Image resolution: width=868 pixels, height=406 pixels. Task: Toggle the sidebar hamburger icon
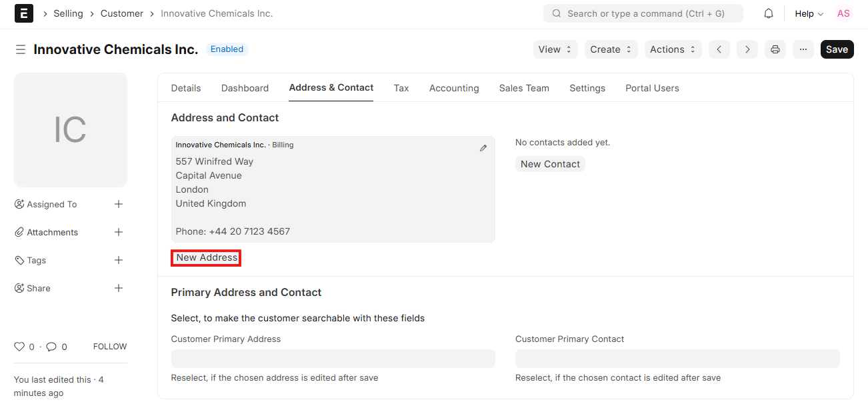[x=21, y=49]
